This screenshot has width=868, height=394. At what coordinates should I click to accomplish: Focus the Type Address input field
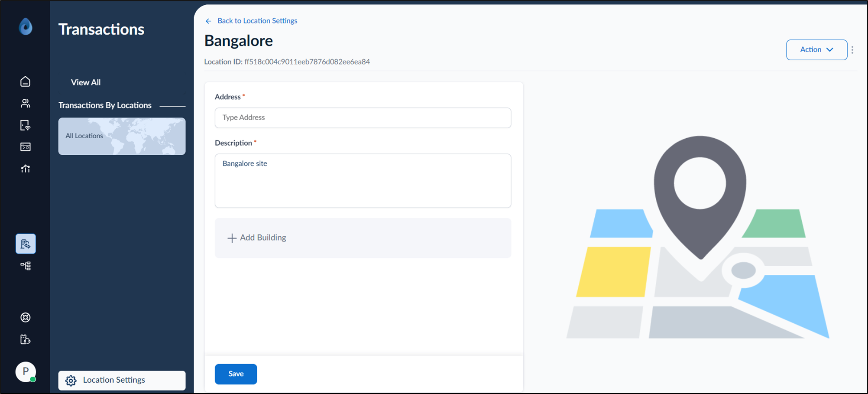pos(363,117)
